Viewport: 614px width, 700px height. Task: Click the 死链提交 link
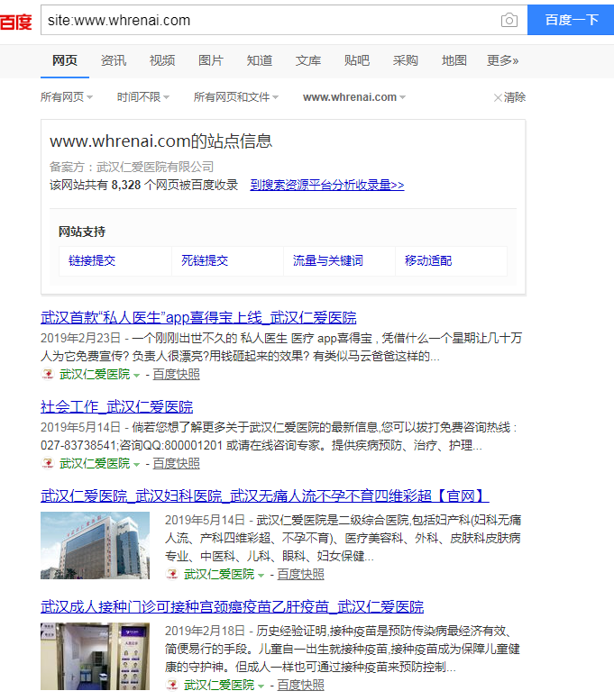point(205,260)
